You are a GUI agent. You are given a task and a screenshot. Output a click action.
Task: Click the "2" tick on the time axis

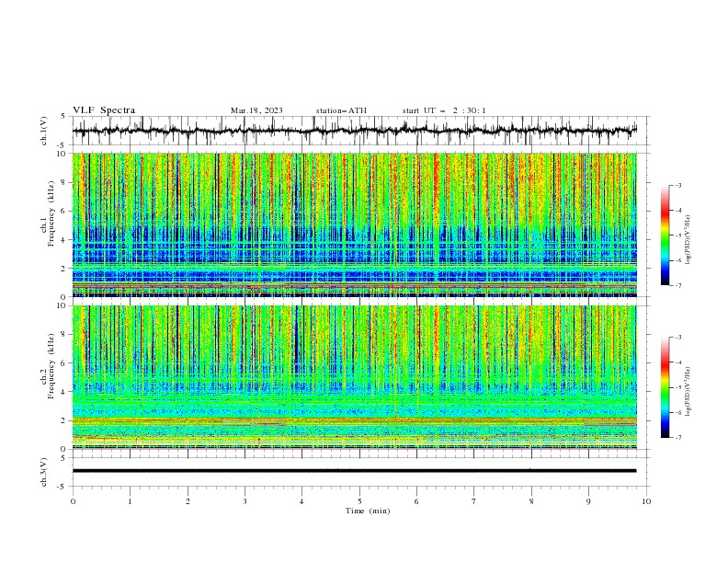click(188, 501)
